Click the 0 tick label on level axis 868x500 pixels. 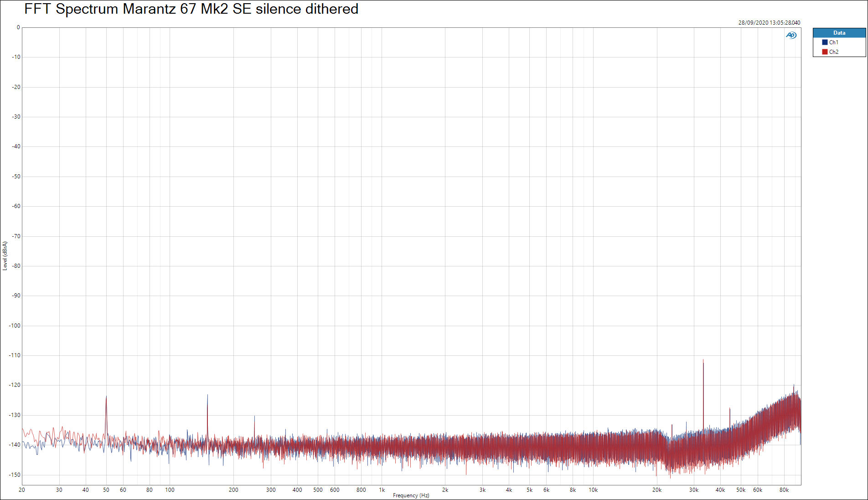coord(18,27)
